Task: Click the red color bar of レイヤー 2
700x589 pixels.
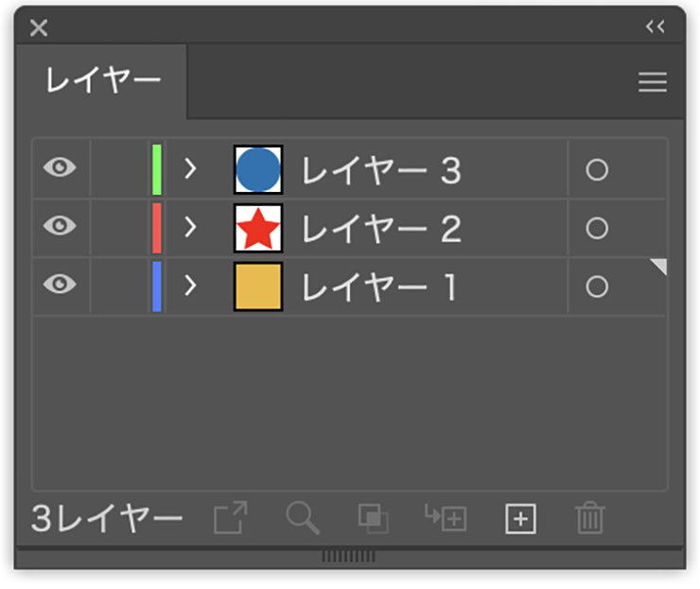Action: (x=157, y=228)
